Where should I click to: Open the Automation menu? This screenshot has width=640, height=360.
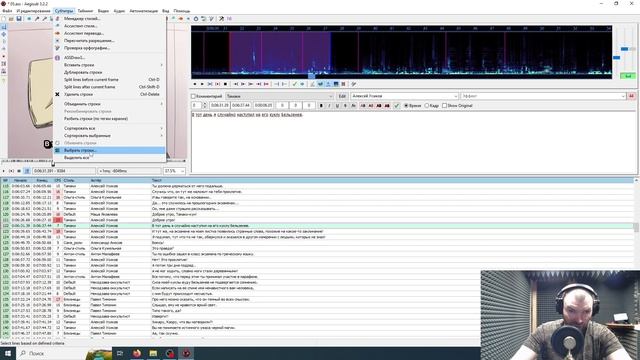click(x=144, y=11)
